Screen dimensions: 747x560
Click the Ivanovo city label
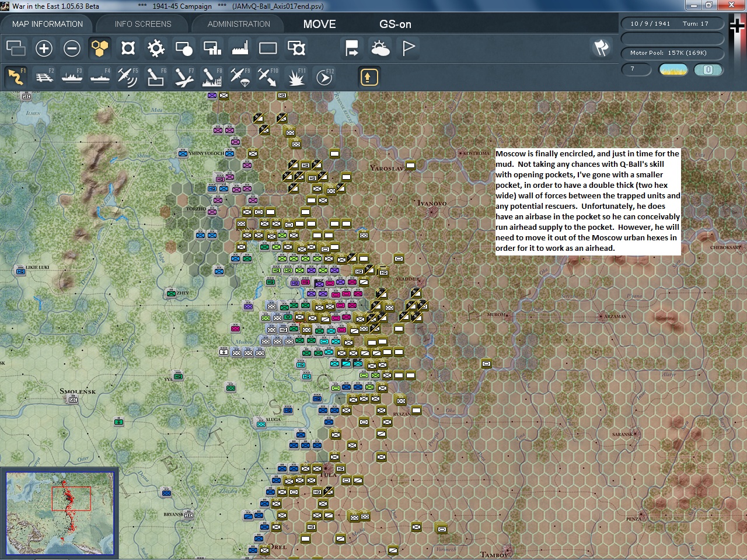(432, 203)
